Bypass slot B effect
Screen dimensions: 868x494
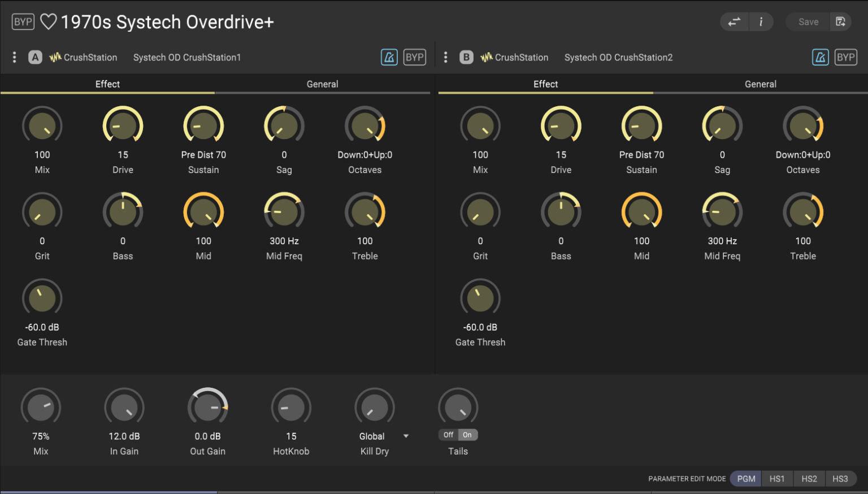846,57
